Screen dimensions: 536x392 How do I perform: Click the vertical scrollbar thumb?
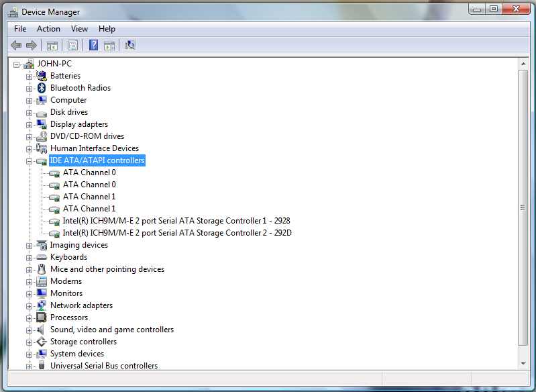(x=523, y=208)
